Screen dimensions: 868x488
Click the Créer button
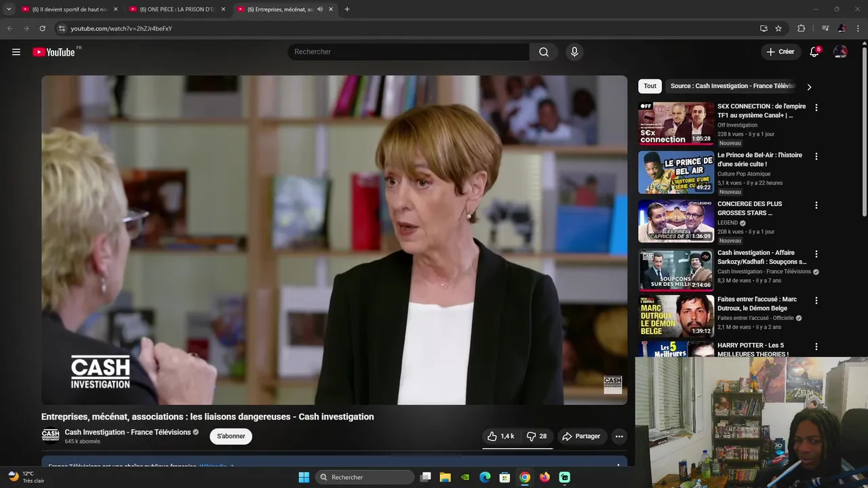tap(780, 52)
